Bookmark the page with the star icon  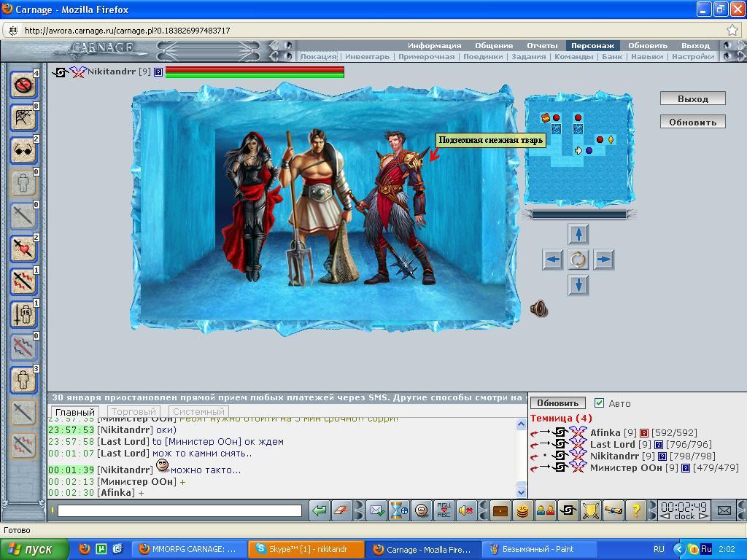(x=732, y=31)
